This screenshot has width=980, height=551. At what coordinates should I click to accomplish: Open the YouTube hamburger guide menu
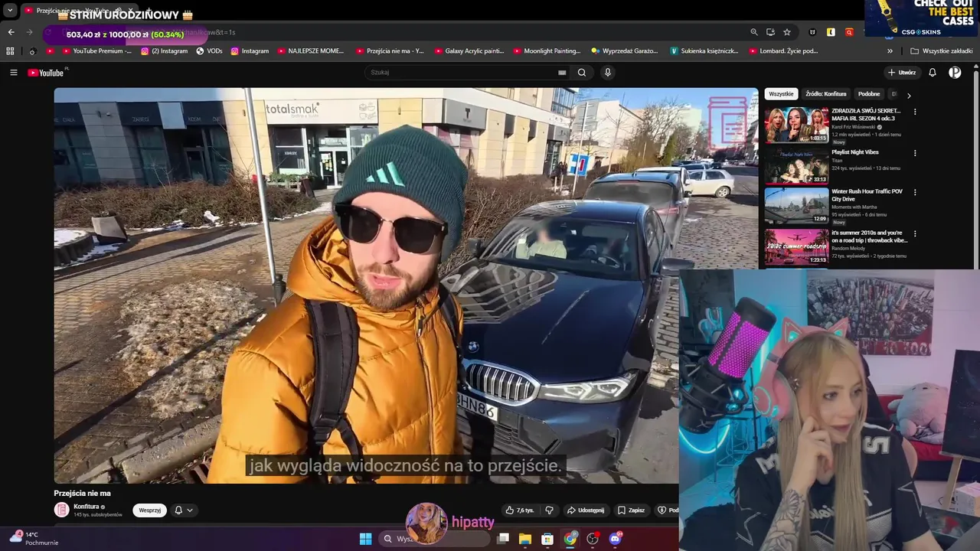(x=13, y=73)
